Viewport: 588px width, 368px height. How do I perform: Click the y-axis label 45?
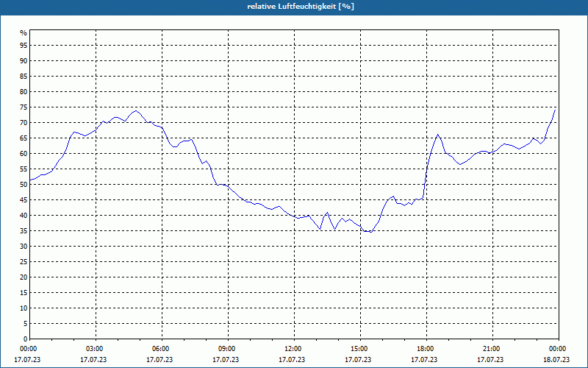click(24, 199)
